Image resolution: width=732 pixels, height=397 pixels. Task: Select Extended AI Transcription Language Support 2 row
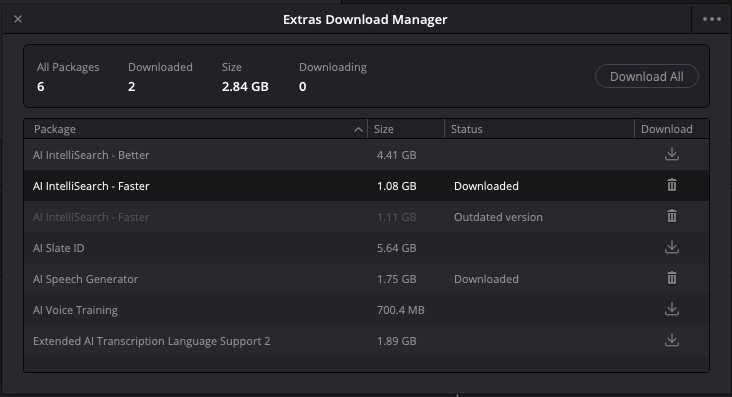366,341
